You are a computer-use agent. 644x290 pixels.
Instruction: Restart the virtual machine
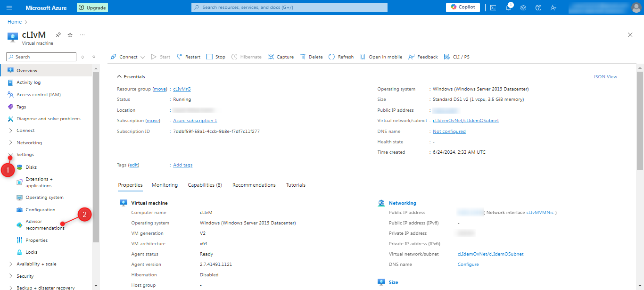coord(189,57)
